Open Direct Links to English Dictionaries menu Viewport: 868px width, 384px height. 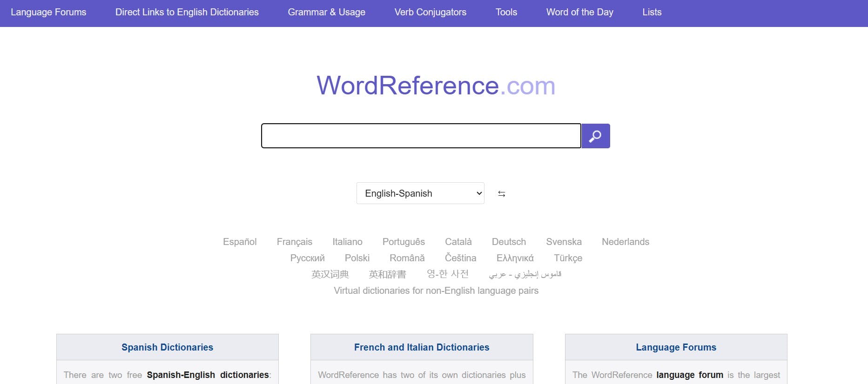click(x=187, y=13)
